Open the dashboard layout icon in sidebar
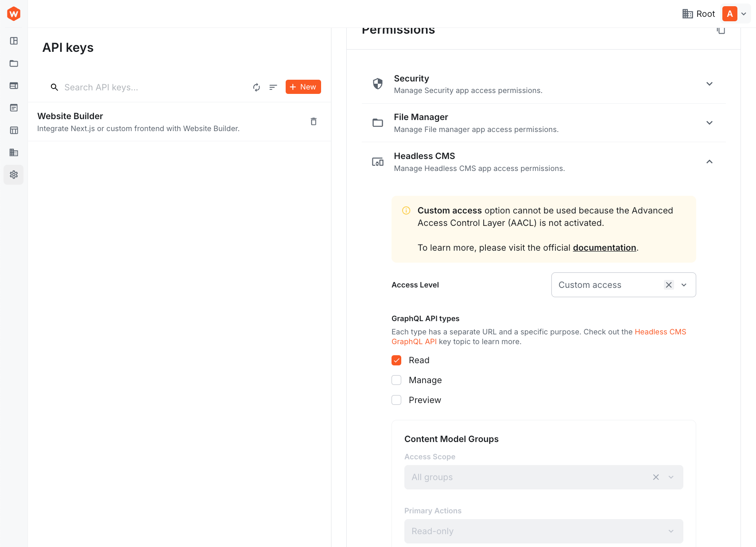Screen dimensions: 756x547 click(14, 41)
